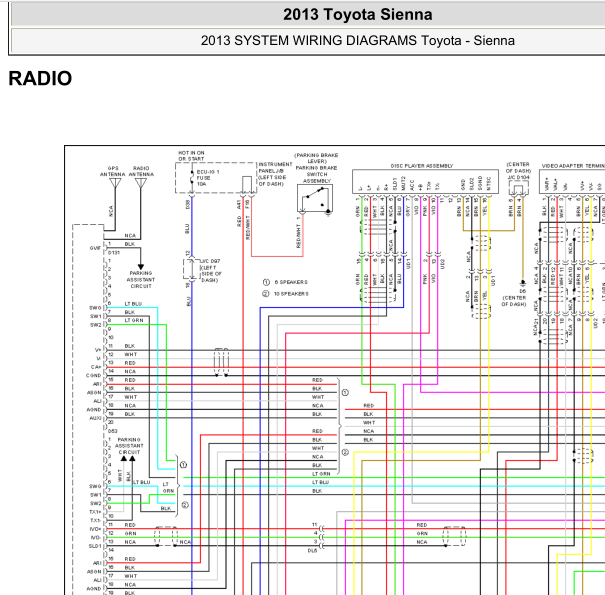Click the circled 1 beside 6 SPEAKERS legend
605x595 pixels.
266,282
